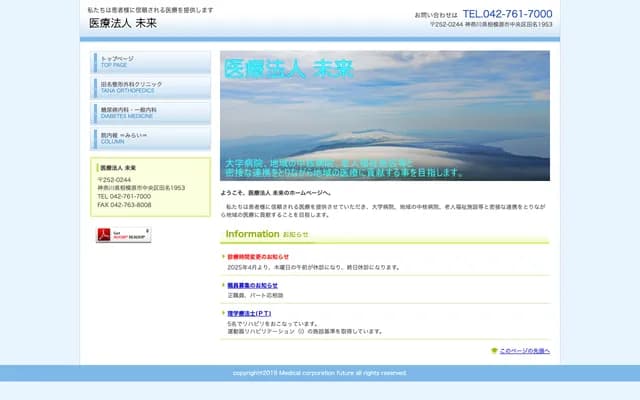Open the 職員募集のお知らせ recruitment link
The height and width of the screenshot is (400, 640).
click(254, 285)
